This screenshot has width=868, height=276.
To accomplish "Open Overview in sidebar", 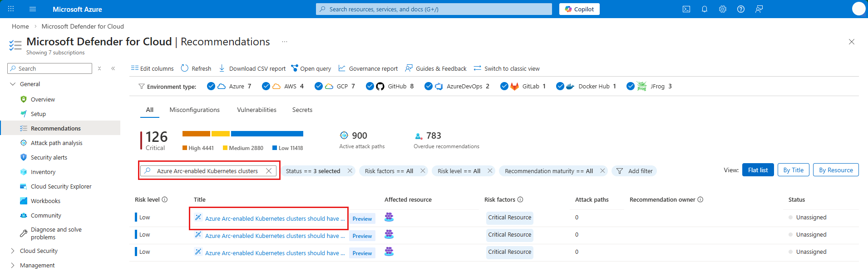I will point(43,99).
